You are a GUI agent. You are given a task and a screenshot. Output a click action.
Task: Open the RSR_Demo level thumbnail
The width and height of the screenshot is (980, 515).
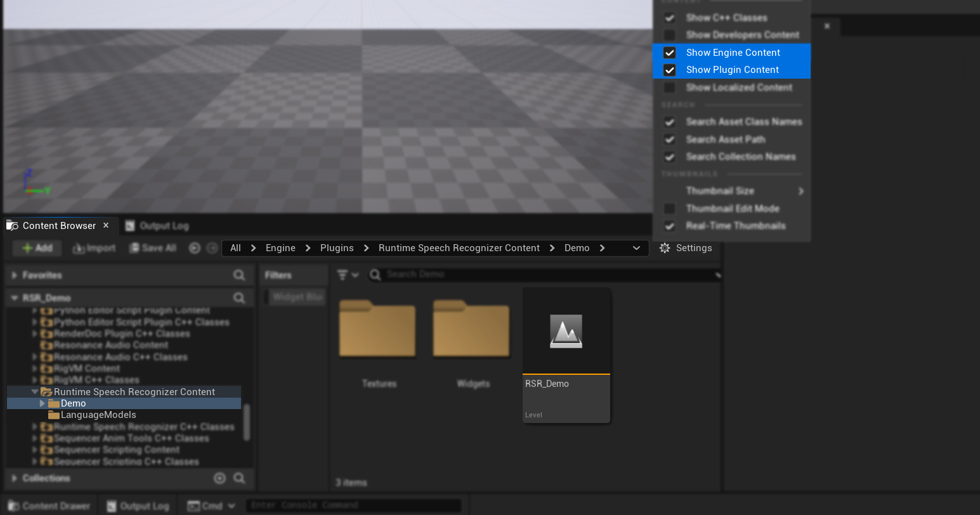(566, 332)
